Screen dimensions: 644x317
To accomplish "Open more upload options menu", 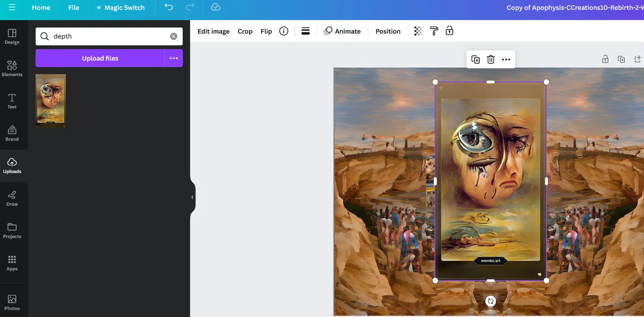I will pyautogui.click(x=174, y=58).
